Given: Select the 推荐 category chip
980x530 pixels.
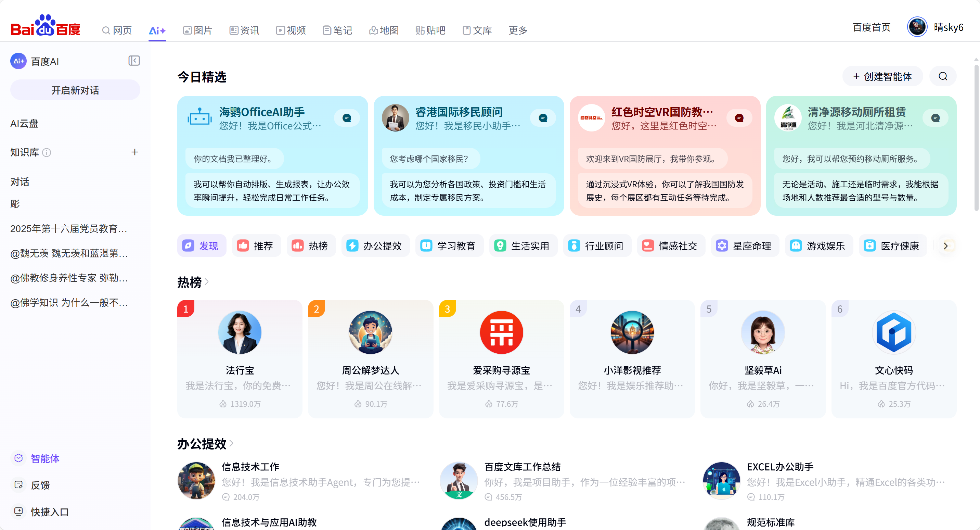Looking at the screenshot, I should (256, 245).
